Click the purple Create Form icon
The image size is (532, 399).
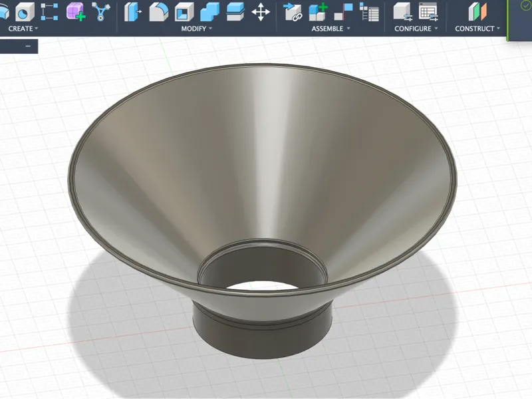click(75, 11)
